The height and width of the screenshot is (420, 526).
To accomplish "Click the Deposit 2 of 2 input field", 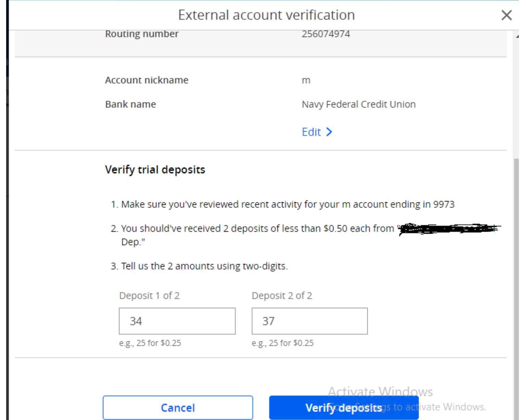I will point(310,321).
